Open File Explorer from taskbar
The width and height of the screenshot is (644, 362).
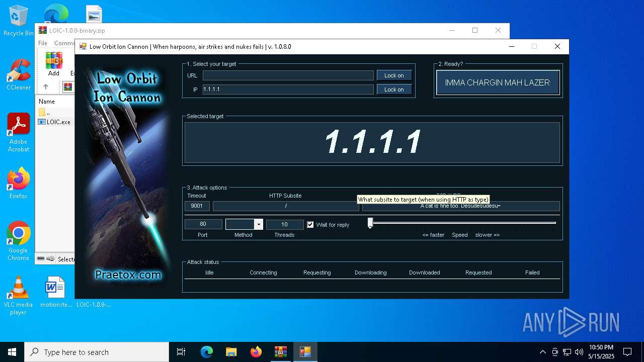[231, 352]
